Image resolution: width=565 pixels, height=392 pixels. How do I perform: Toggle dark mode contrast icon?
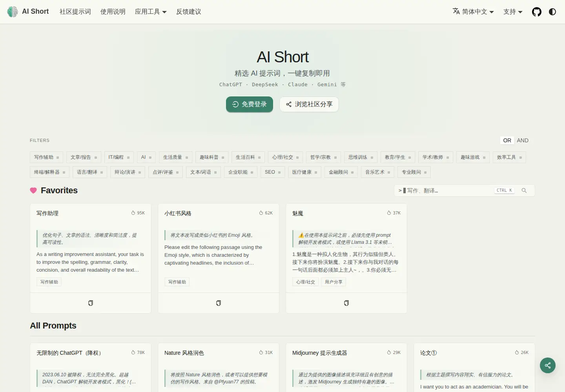click(x=552, y=12)
